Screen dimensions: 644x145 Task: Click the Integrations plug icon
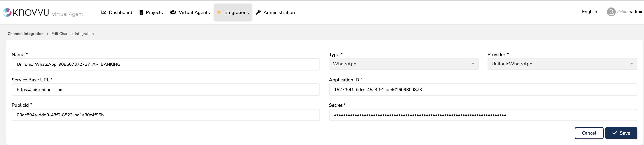pyautogui.click(x=219, y=12)
